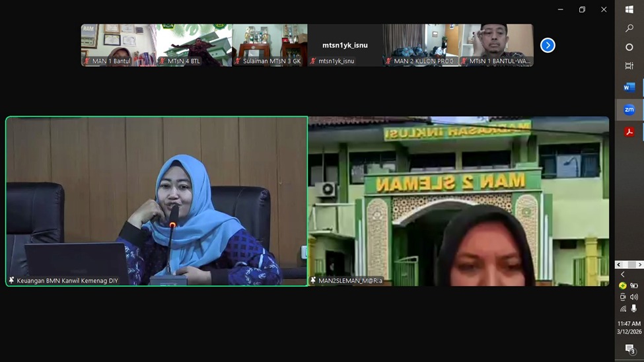The width and height of the screenshot is (644, 362).
Task: Open the Wi-Fi network tray icon
Action: point(623,308)
